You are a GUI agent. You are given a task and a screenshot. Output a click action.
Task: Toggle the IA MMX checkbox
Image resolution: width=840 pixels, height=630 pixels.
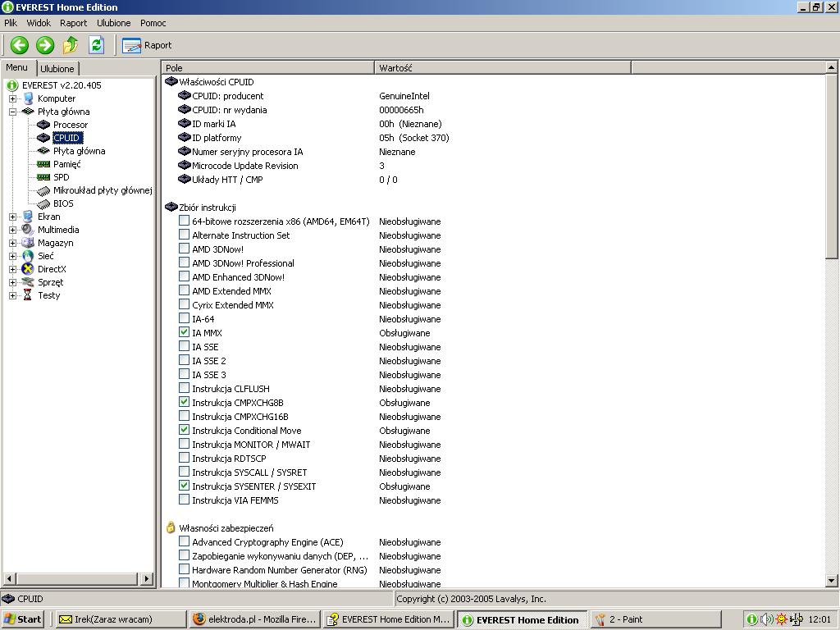pyautogui.click(x=184, y=332)
